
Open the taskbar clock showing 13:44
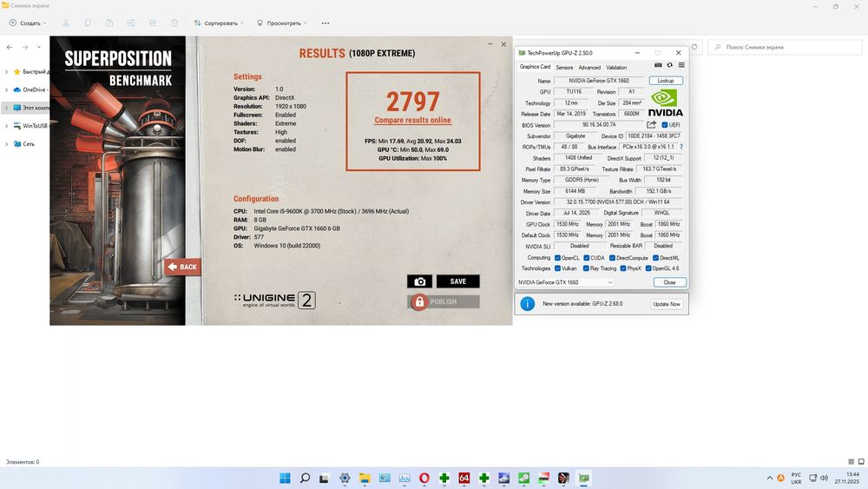pos(847,478)
